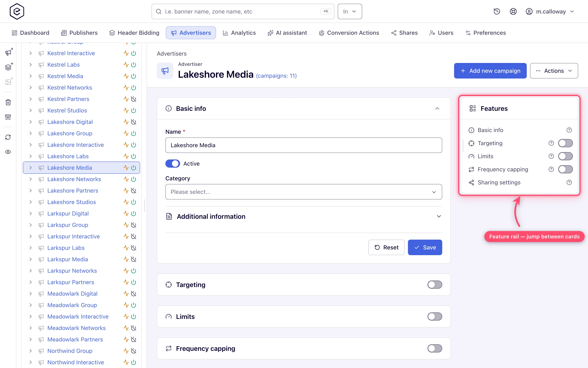
Task: Enable Frequency capping toggle in Features panel
Action: click(x=565, y=169)
